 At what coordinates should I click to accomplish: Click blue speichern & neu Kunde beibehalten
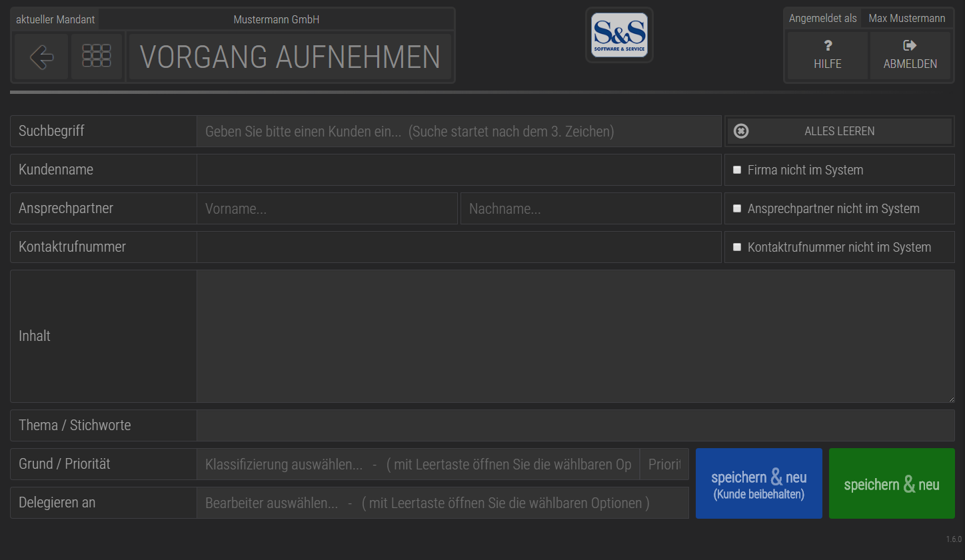[759, 483]
